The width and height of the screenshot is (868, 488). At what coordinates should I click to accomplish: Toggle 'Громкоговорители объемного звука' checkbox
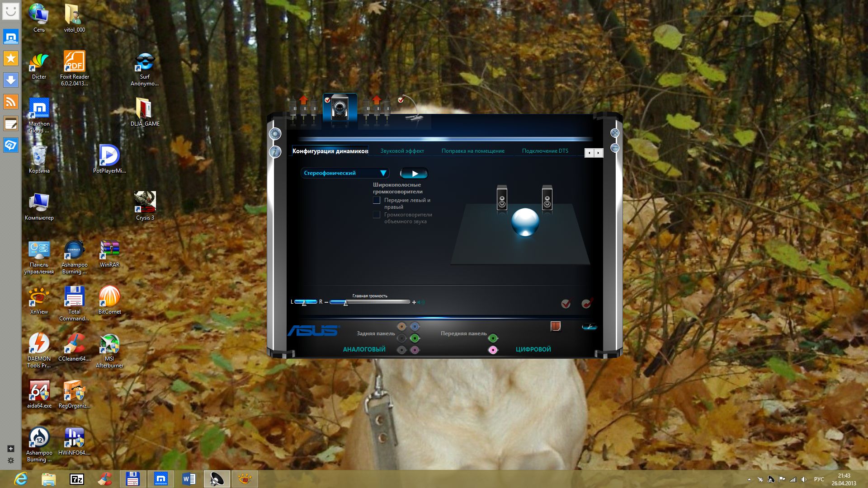tap(377, 215)
